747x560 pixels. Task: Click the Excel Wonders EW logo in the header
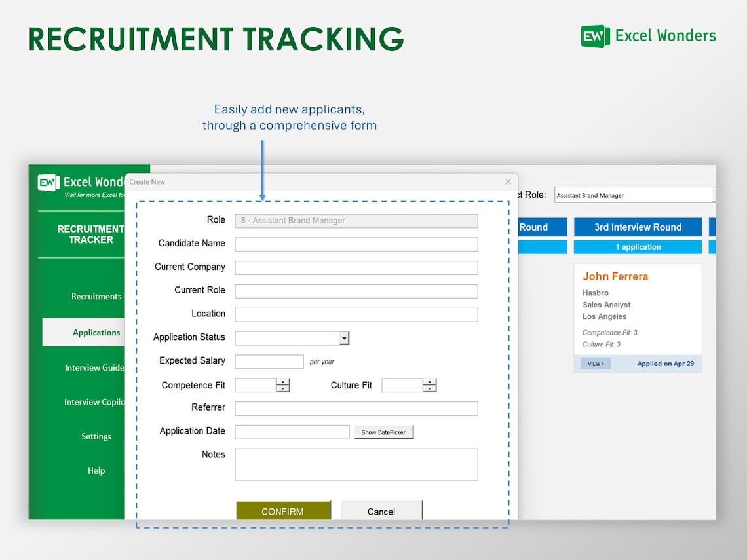(594, 36)
